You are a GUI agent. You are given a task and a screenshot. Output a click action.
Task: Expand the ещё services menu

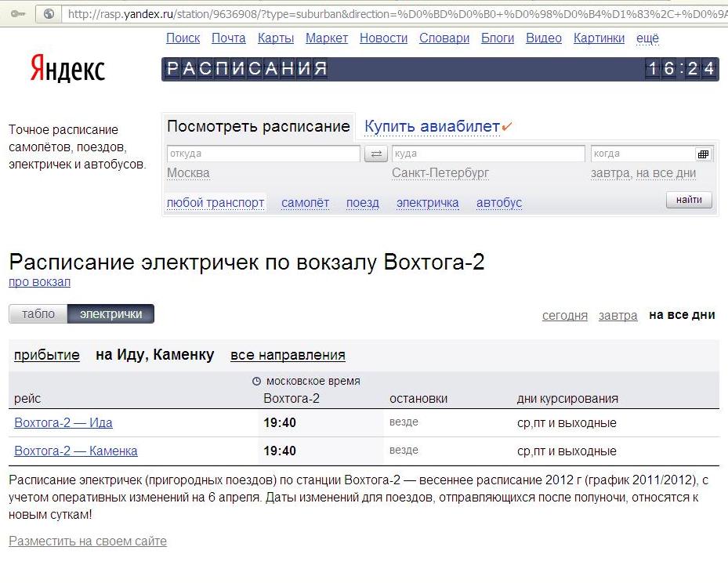pos(647,38)
